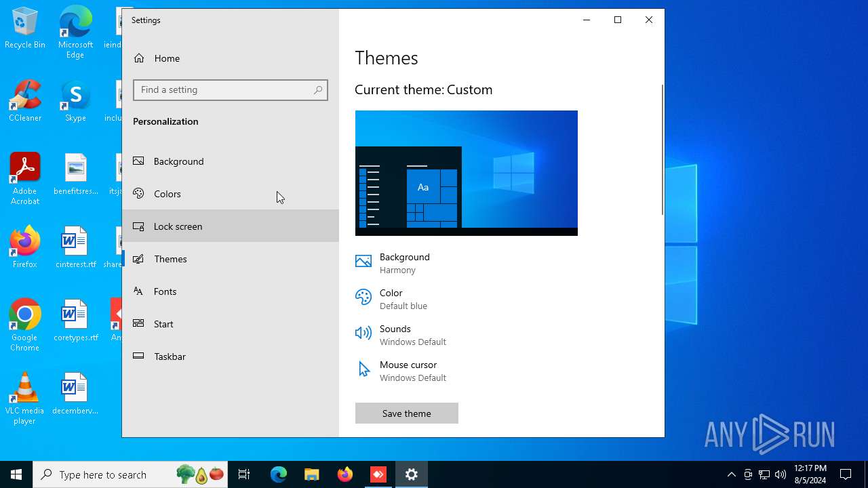
Task: Select Themes in the sidebar
Action: click(231, 259)
